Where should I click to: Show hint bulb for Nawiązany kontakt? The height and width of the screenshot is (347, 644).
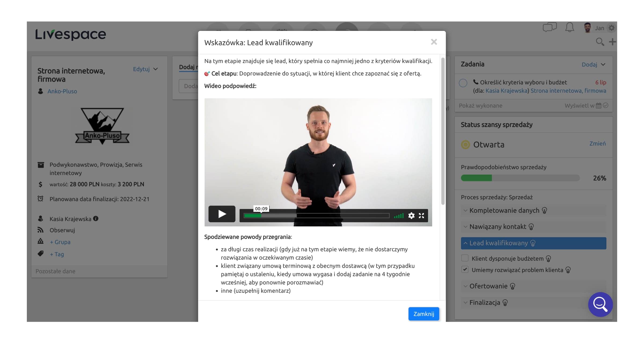531,227
